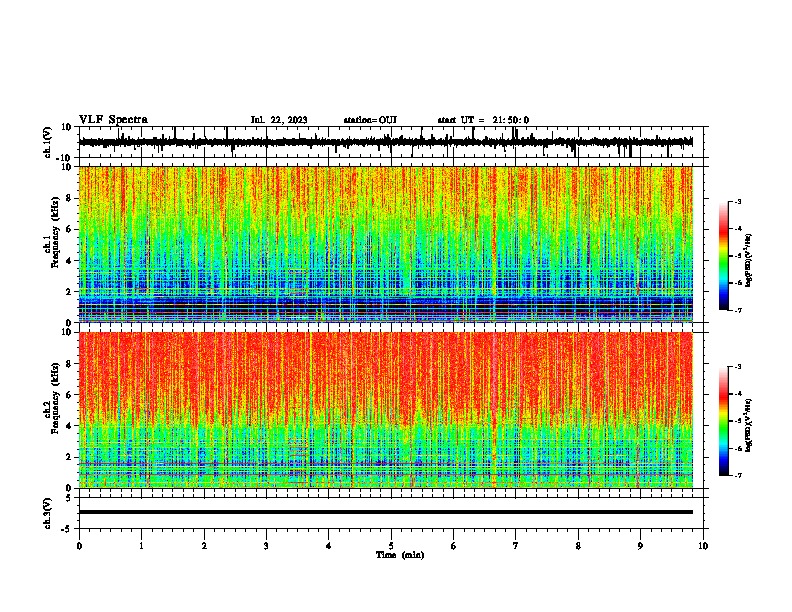Click the "-3" value on ch.1 color bar
792x612 pixels.
738,201
